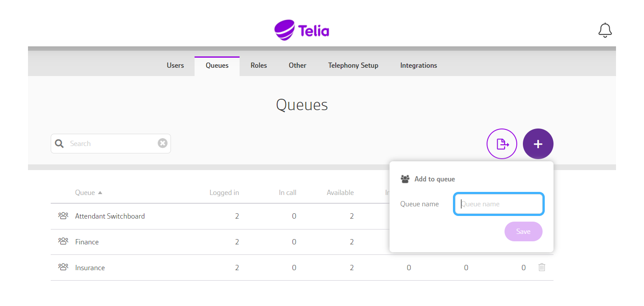Image resolution: width=644 pixels, height=306 pixels.
Task: Focus the Queue name input field
Action: (499, 204)
